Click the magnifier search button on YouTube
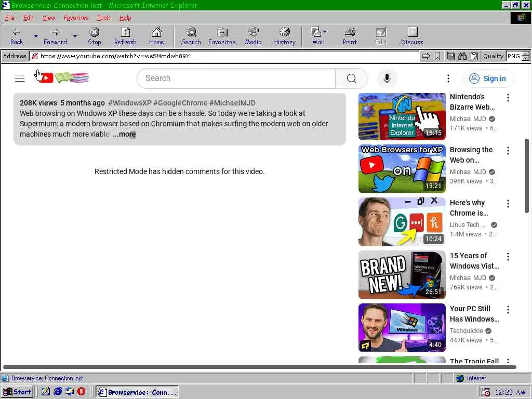The image size is (532, 399). (x=352, y=78)
